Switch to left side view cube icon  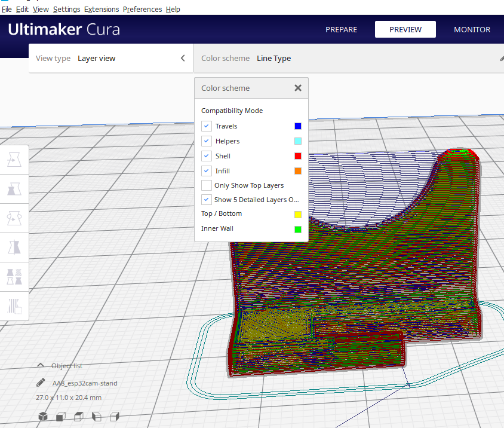[96, 417]
